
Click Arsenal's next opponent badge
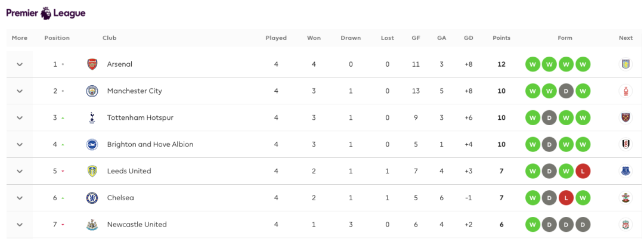click(x=626, y=64)
